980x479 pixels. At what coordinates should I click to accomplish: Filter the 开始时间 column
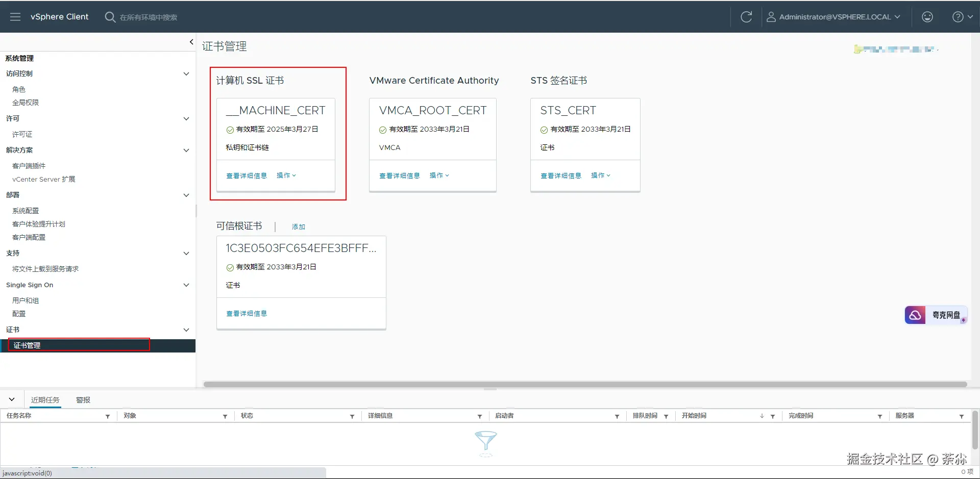pos(773,416)
